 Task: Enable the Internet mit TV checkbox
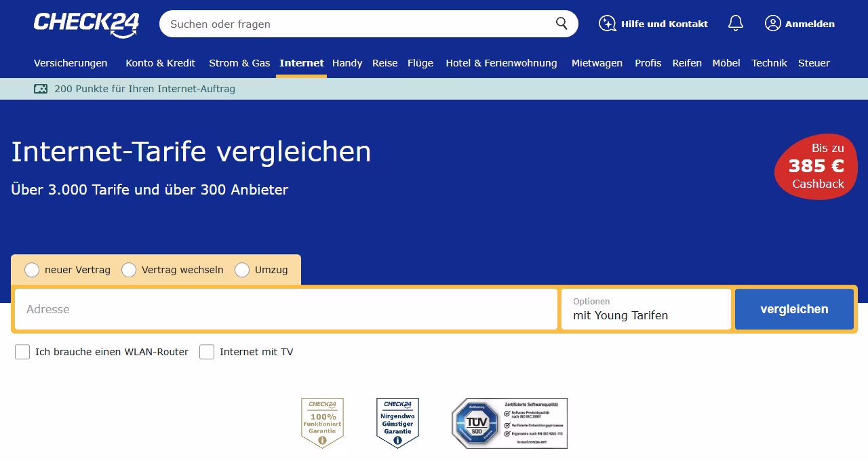207,352
